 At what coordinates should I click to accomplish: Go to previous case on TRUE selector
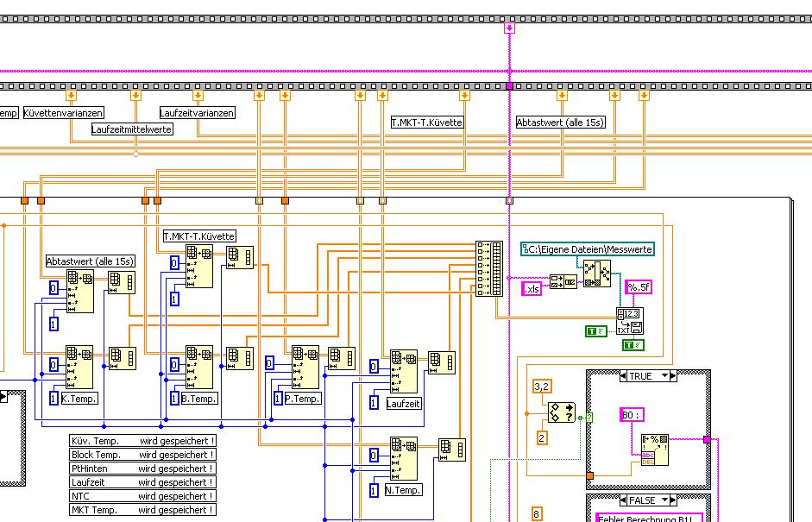point(624,376)
